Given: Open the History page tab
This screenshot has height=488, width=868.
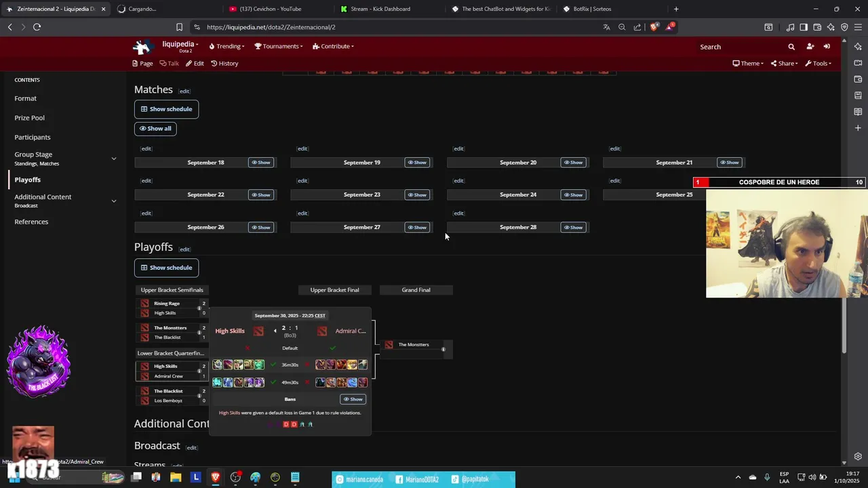Looking at the screenshot, I should 224,63.
